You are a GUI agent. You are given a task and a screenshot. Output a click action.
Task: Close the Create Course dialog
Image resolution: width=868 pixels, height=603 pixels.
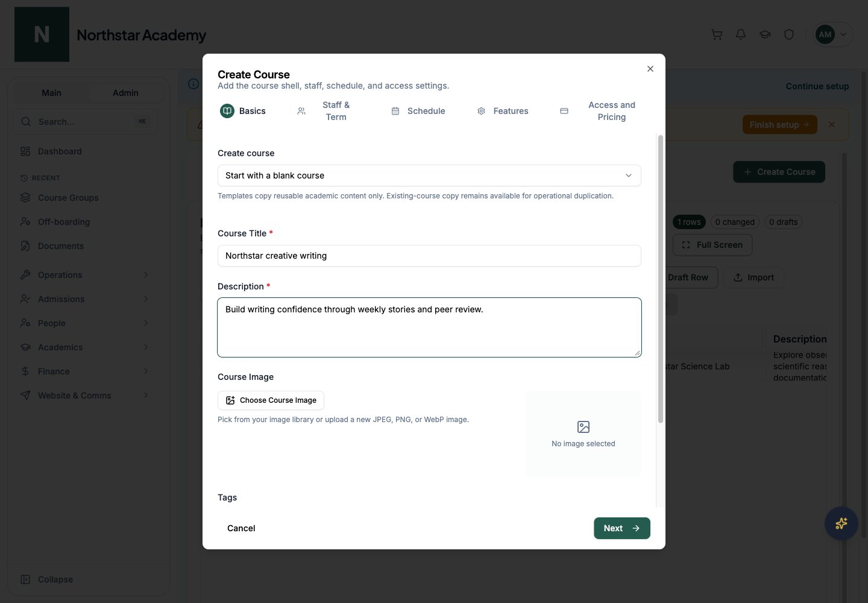(650, 69)
